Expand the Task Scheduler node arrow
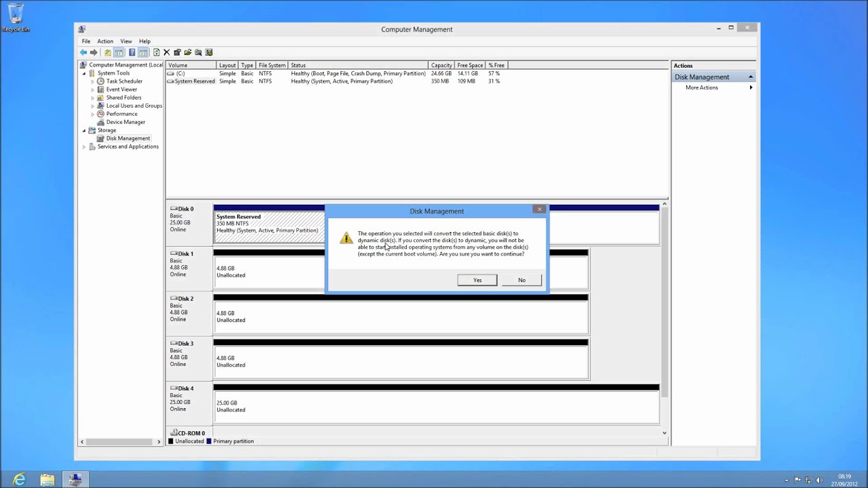Viewport: 868px width, 488px height. 93,81
